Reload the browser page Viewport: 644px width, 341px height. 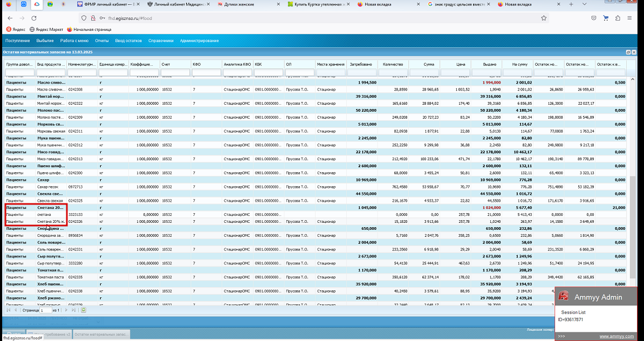tap(34, 18)
